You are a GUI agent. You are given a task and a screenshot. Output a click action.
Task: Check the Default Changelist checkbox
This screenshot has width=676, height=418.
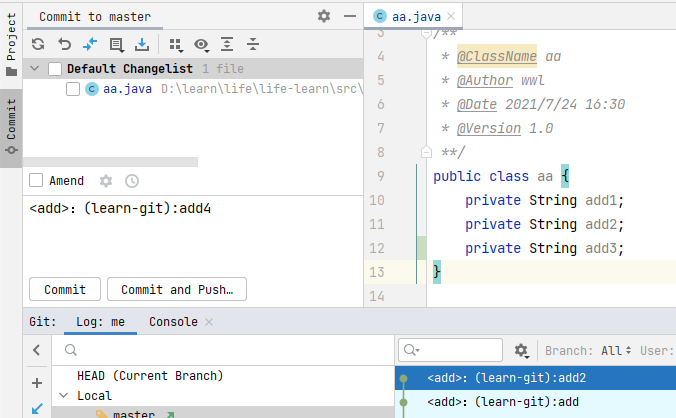pos(55,68)
